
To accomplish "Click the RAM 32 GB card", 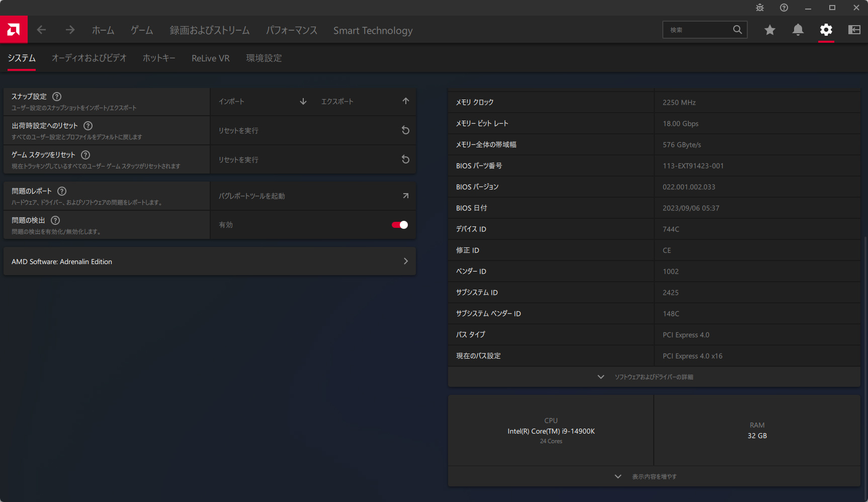I will [x=757, y=431].
